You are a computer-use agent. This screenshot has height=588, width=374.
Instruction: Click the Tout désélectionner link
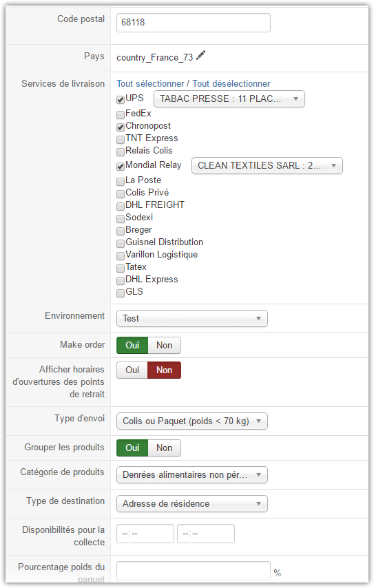click(x=231, y=83)
